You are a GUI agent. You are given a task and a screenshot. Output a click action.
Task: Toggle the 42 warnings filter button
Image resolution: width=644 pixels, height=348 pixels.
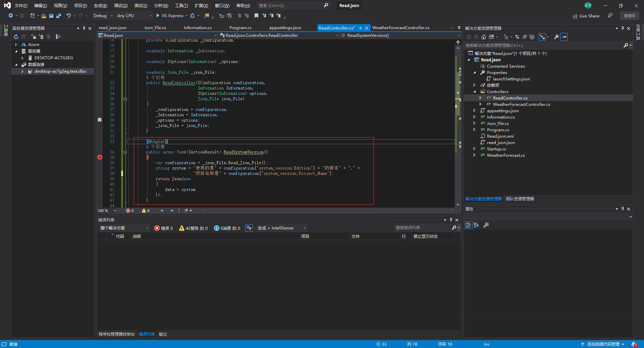click(x=194, y=228)
